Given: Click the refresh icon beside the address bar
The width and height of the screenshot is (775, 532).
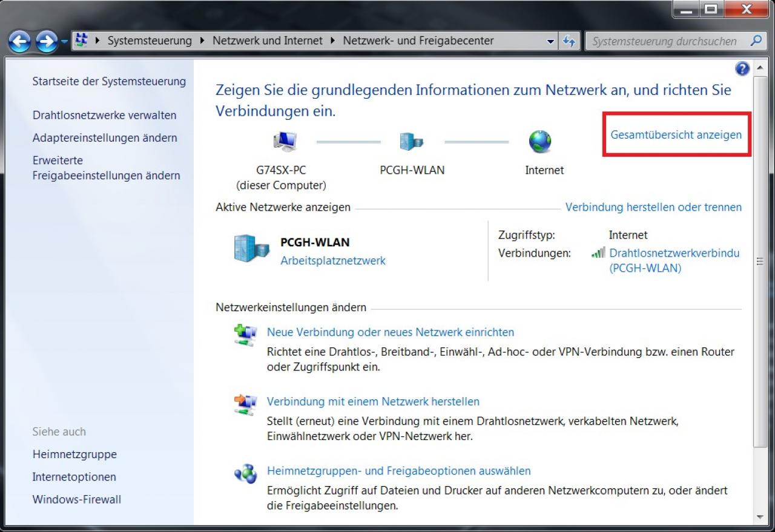Looking at the screenshot, I should [569, 41].
